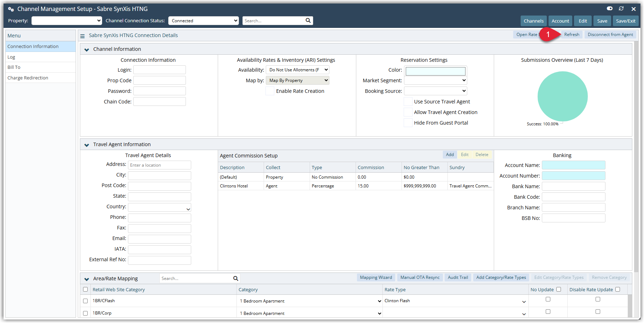Open the Booking Source dropdown
Viewport: 644px width, 323px height.
click(x=435, y=91)
